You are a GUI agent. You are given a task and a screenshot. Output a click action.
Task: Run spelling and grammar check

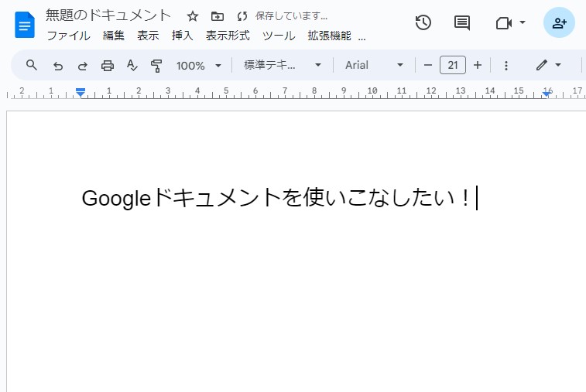(x=132, y=65)
